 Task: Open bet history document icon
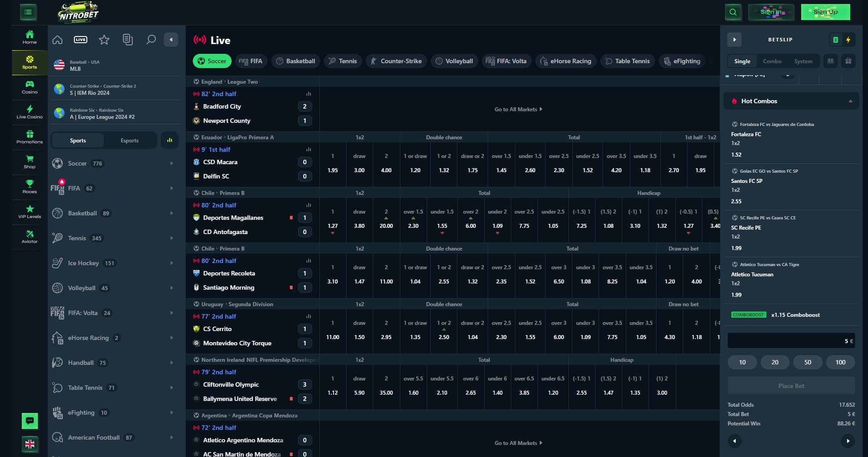(127, 40)
